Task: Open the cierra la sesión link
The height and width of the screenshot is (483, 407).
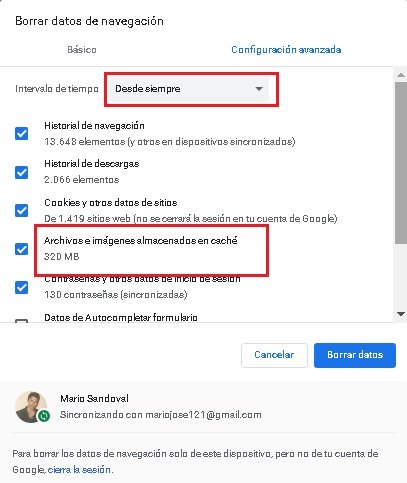Action: pos(79,470)
